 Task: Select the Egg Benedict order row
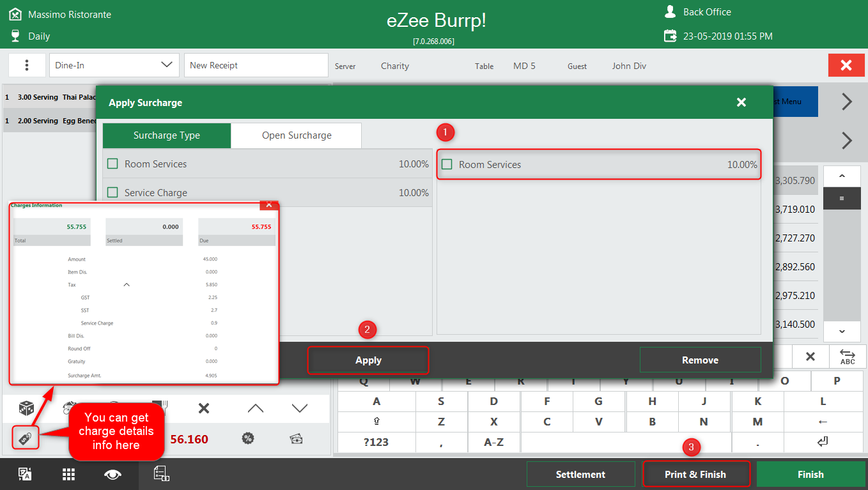click(x=49, y=121)
